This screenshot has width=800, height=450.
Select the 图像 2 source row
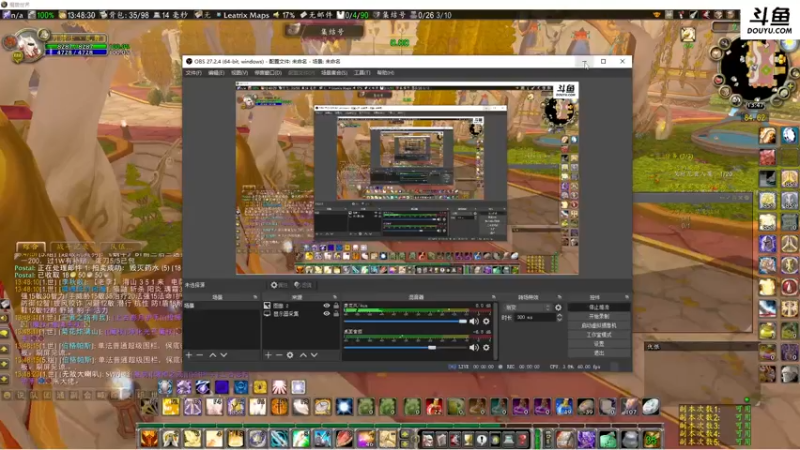[301, 306]
